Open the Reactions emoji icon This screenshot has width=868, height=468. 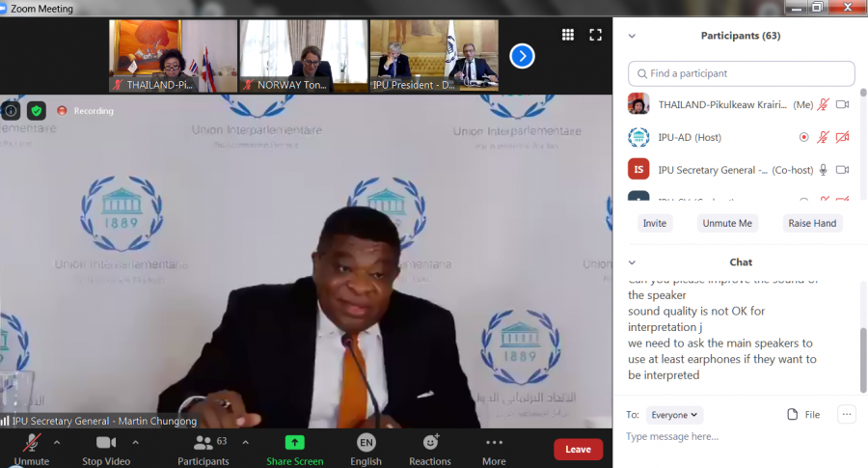point(430,443)
